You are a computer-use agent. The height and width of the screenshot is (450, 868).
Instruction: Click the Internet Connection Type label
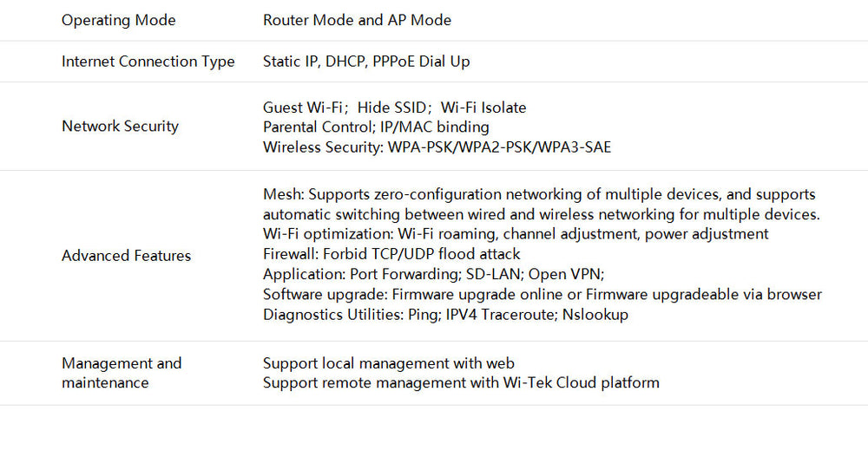(x=148, y=62)
